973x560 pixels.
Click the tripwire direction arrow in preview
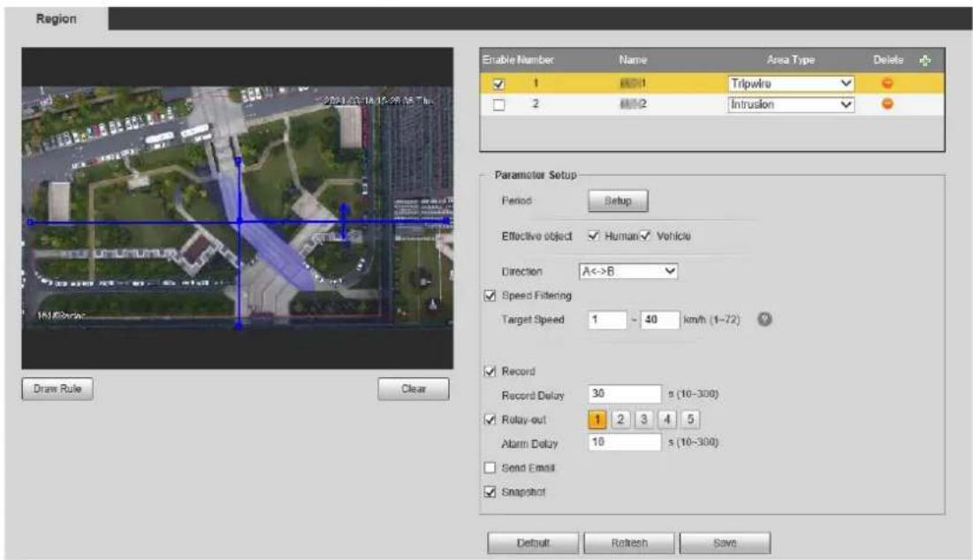click(345, 222)
